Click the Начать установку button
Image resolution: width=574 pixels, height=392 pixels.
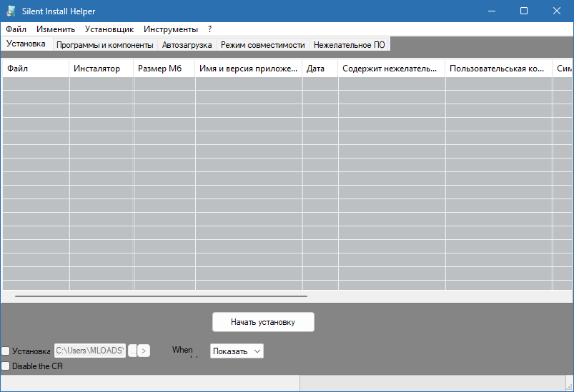pyautogui.click(x=263, y=322)
